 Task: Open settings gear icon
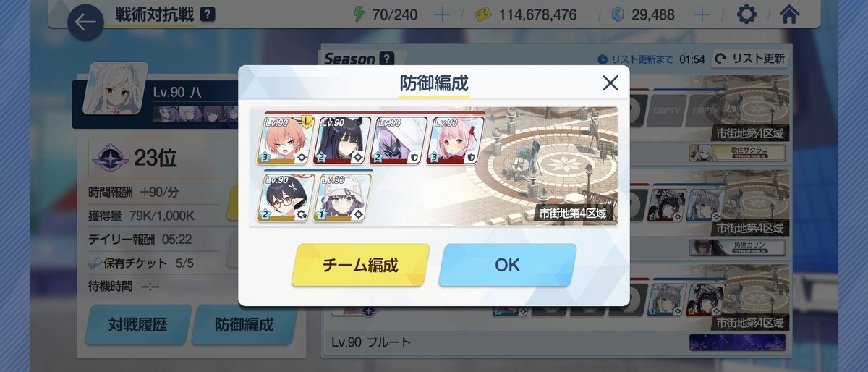pos(746,14)
